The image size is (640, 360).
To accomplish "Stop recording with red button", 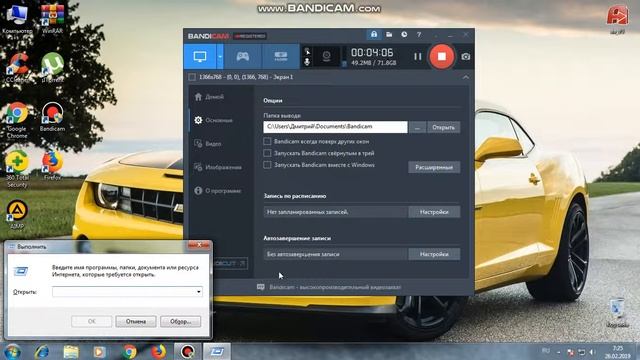I will click(442, 56).
